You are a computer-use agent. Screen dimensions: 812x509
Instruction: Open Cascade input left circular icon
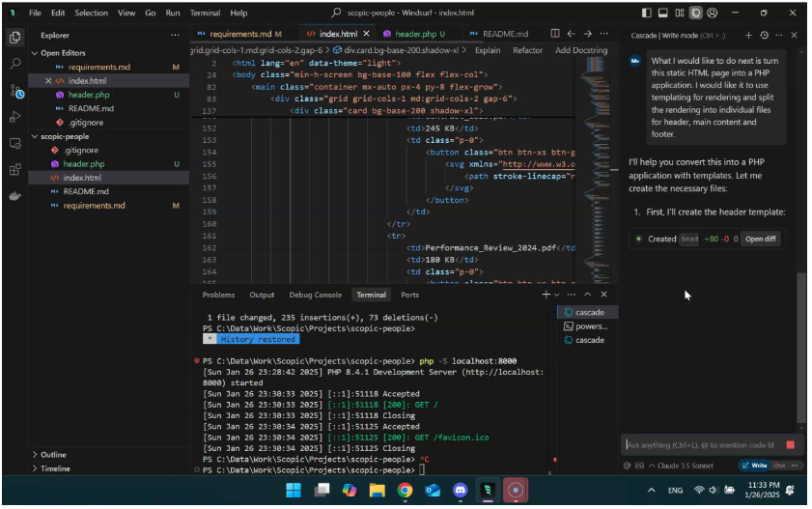pos(628,467)
